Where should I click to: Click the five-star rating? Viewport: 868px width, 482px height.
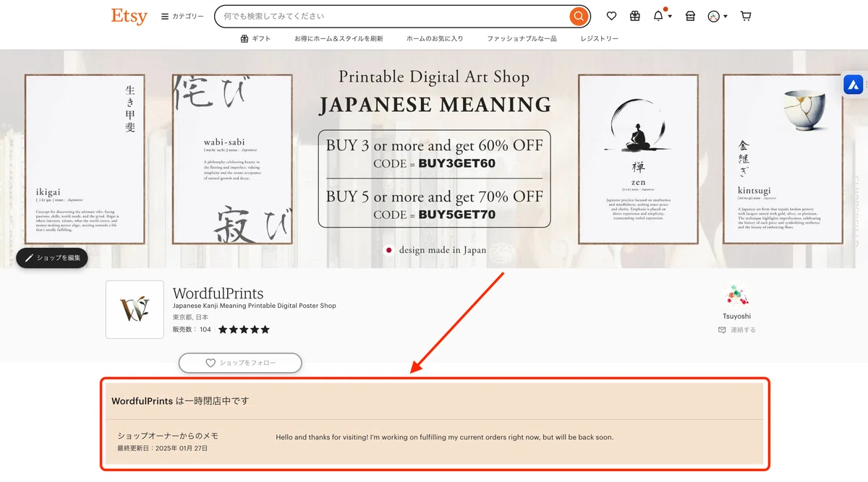pos(244,330)
